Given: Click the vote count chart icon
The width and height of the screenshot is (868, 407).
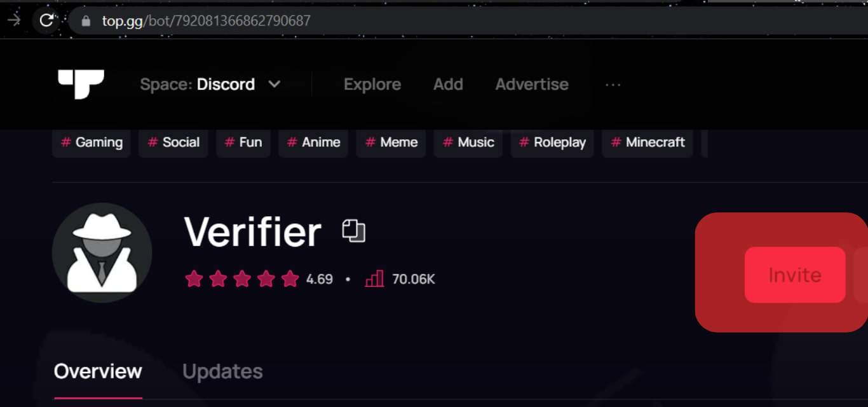Looking at the screenshot, I should 374,278.
